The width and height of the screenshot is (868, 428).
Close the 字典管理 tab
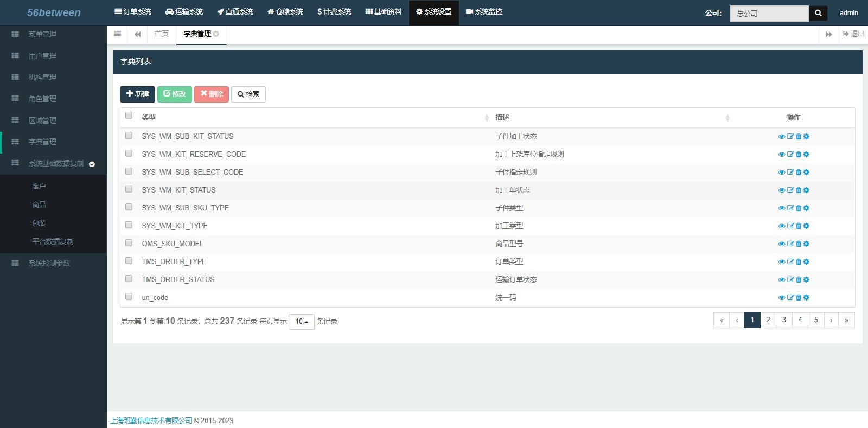coord(216,34)
